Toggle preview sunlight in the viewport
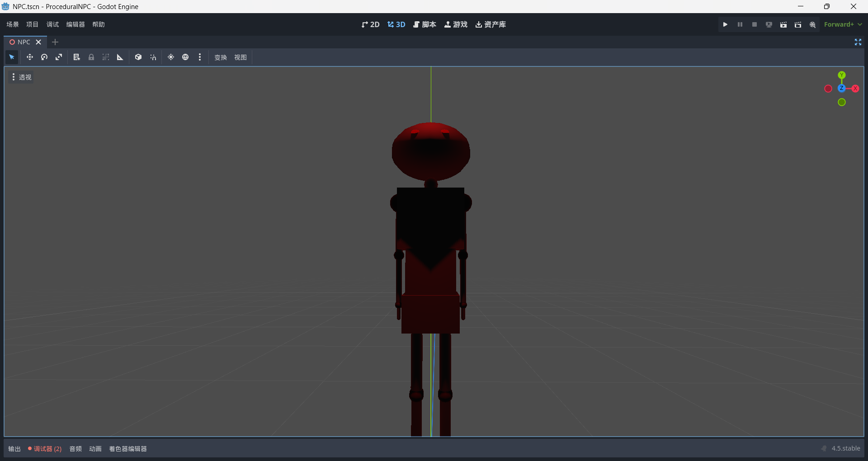 click(x=171, y=57)
